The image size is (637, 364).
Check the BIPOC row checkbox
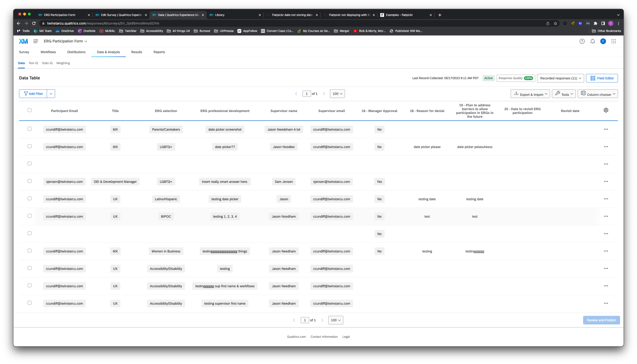(x=29, y=216)
